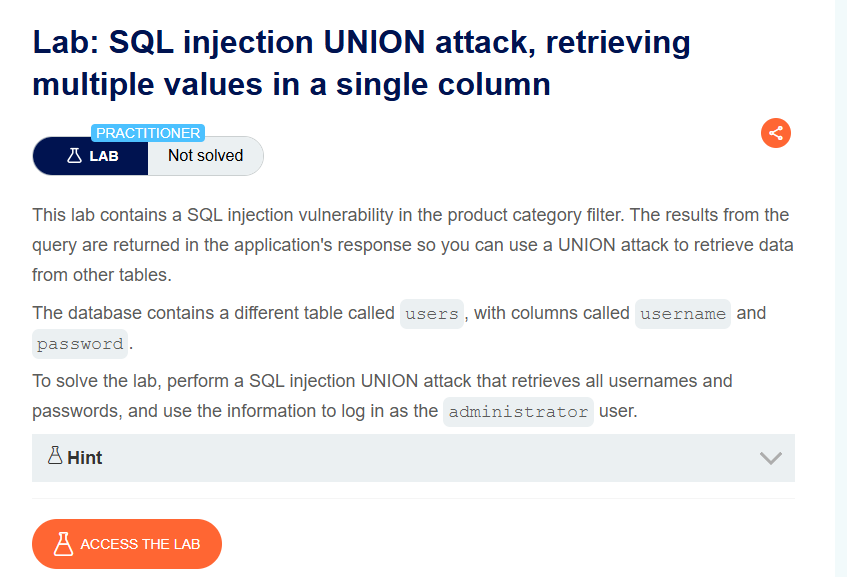Screen dimensions: 847x577
Task: Click the Not solved status indicator
Action: (205, 156)
